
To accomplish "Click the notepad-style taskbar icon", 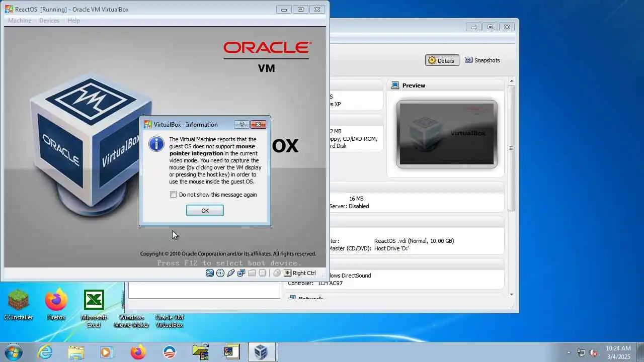I will [x=231, y=352].
